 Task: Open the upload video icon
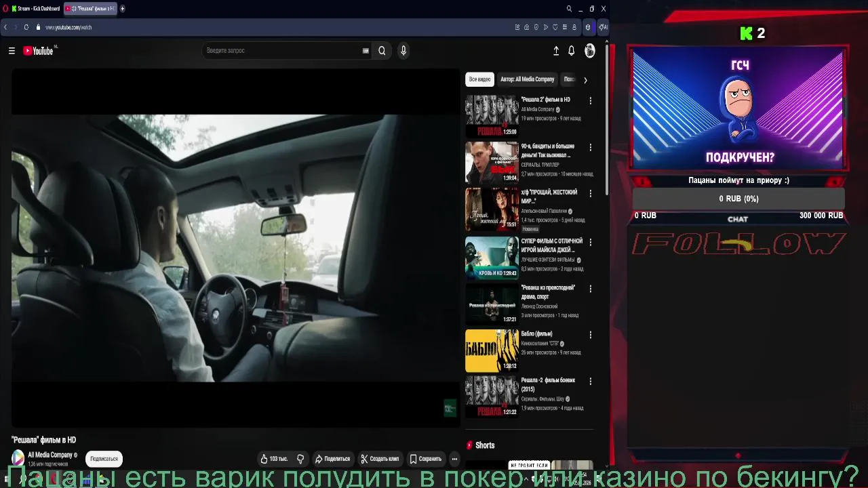556,51
